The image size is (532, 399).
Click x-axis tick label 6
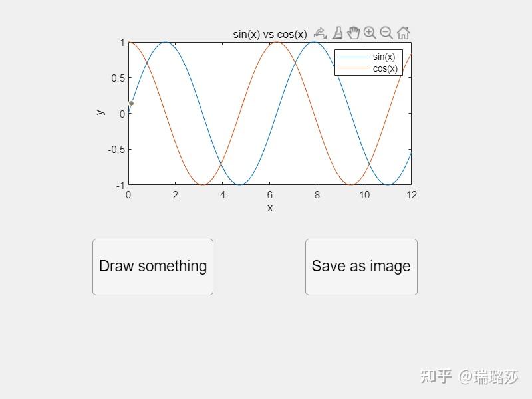[x=270, y=195]
